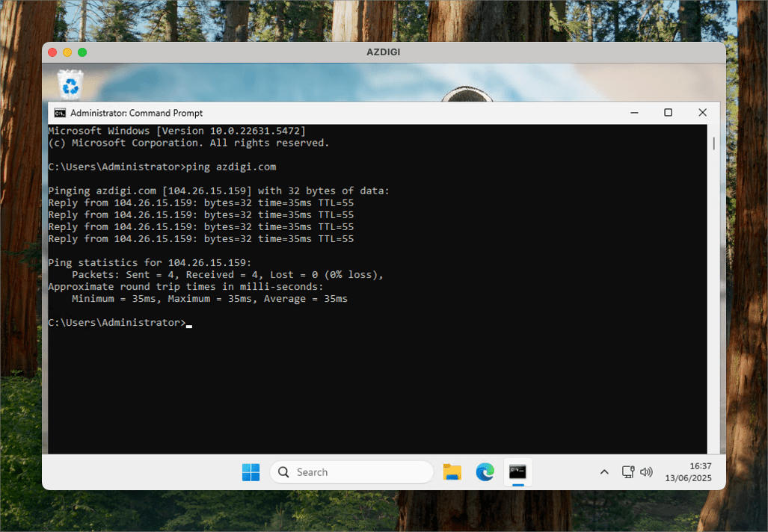
Task: Open Microsoft Edge from the taskbar
Action: [x=485, y=472]
